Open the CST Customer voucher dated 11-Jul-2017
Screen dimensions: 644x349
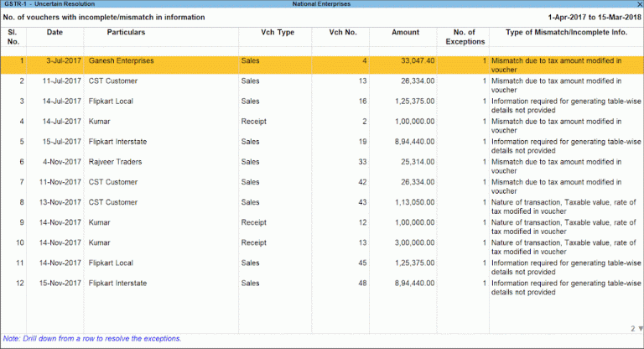click(x=322, y=85)
